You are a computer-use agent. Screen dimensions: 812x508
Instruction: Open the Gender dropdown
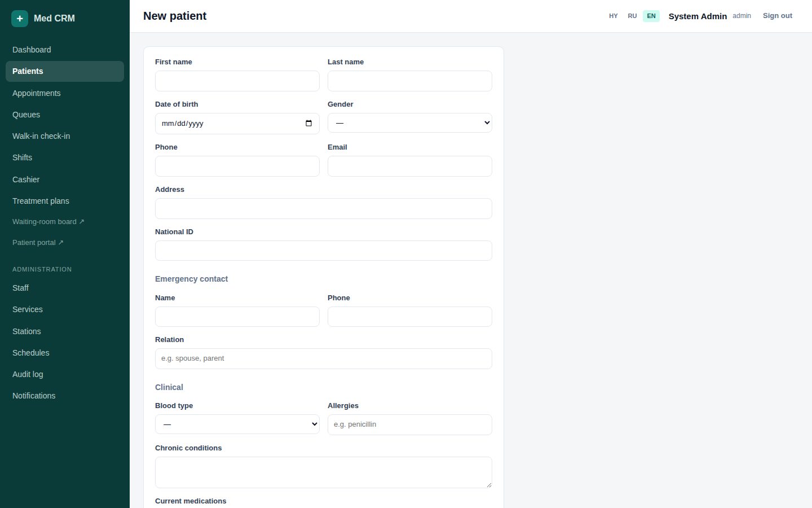point(410,123)
